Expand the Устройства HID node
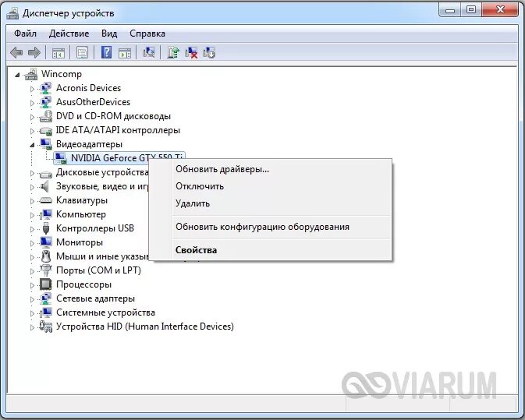 [32, 328]
